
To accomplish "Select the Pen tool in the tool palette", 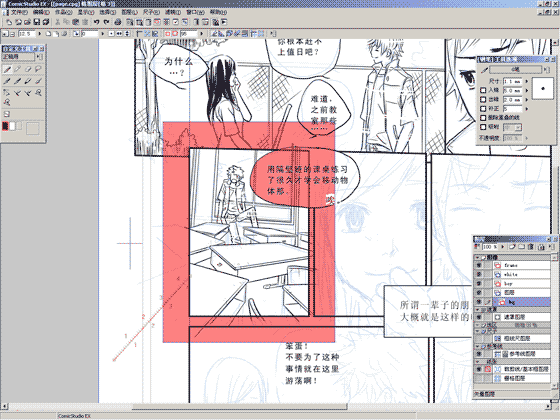I will 7,69.
